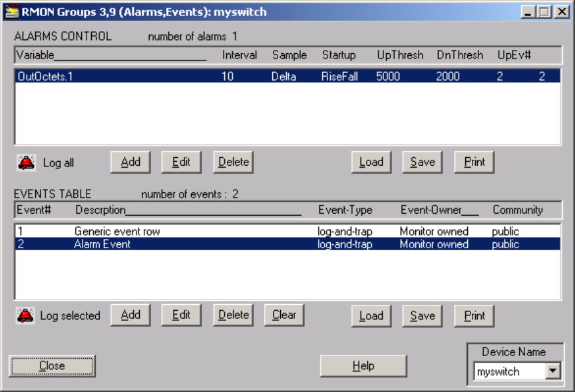Save the alarms control list

click(423, 162)
